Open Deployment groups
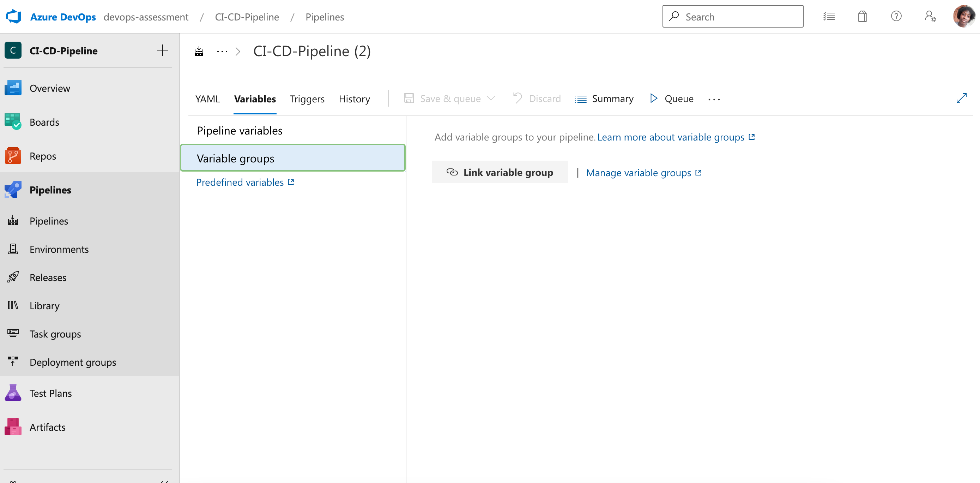 (x=73, y=362)
